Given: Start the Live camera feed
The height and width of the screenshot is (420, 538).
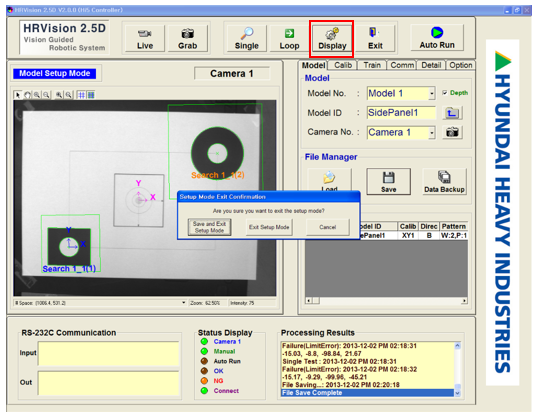Looking at the screenshot, I should pos(145,38).
